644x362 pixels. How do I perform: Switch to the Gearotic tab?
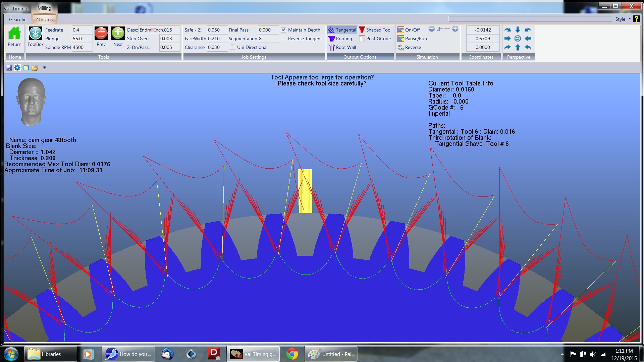click(x=18, y=19)
